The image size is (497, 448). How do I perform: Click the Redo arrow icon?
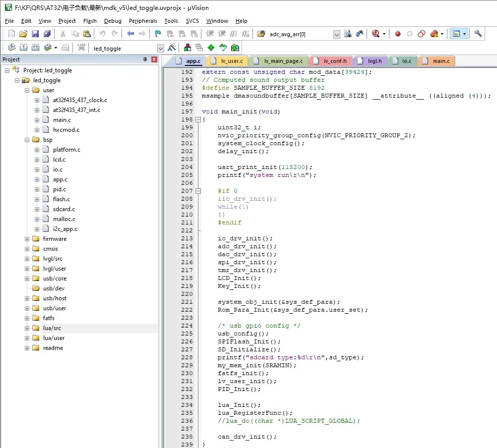(115, 34)
